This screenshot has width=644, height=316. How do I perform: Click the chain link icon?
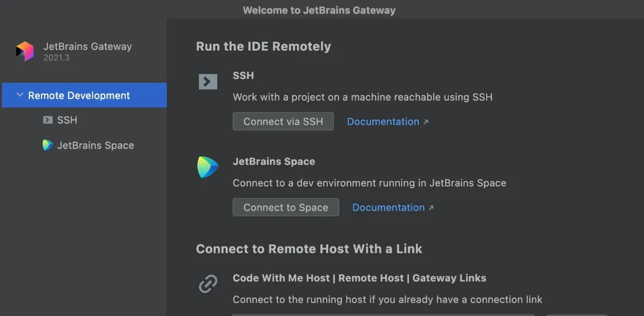[x=208, y=284]
